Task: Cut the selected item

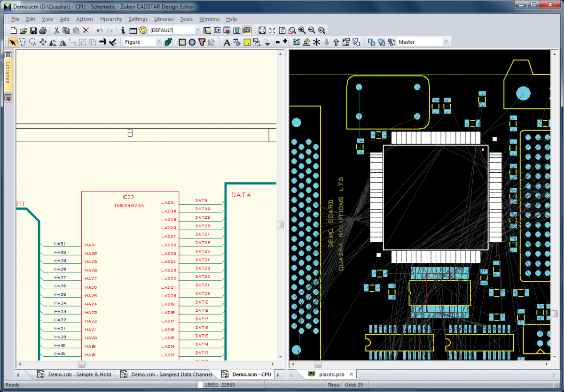Action: [57, 30]
